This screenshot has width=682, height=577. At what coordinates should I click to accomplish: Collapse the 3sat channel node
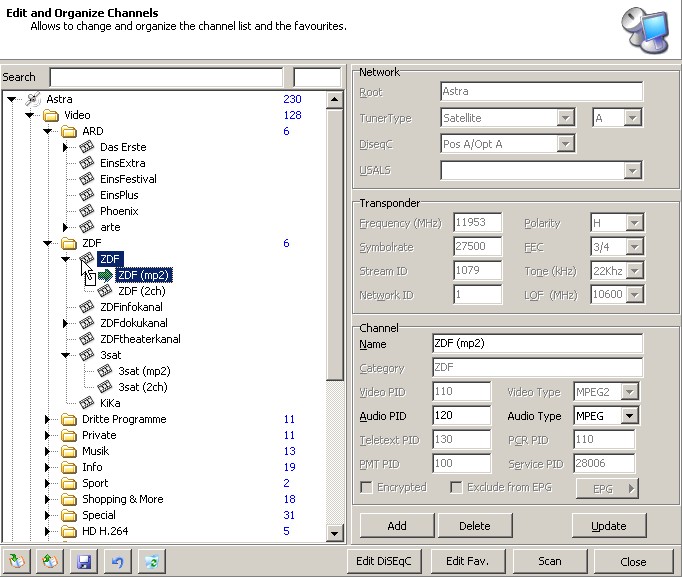click(x=65, y=355)
